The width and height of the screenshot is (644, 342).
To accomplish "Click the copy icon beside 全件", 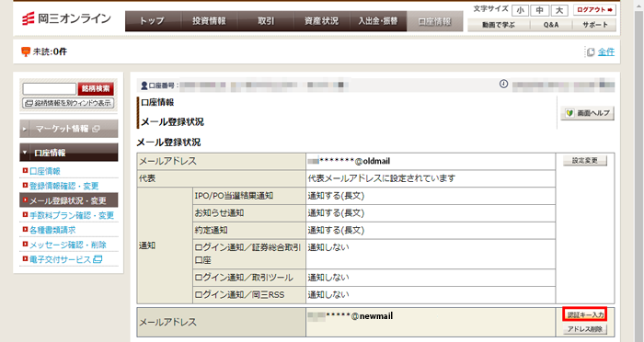I will (x=591, y=52).
